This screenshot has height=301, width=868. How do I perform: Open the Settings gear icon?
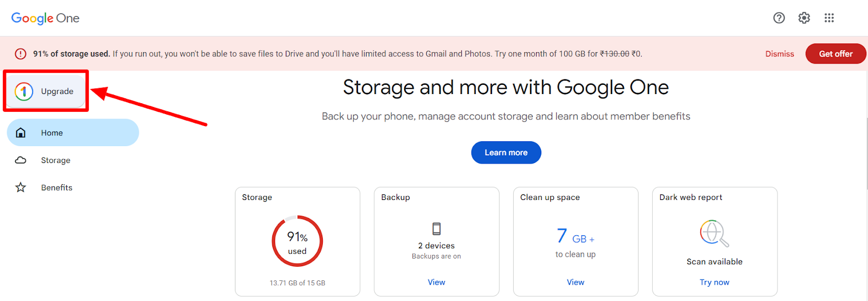tap(804, 18)
